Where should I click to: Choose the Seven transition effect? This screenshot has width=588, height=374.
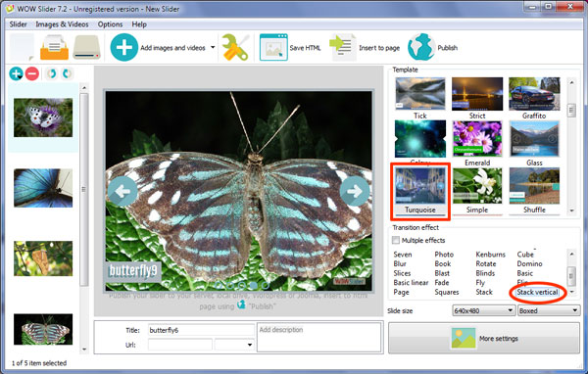[x=403, y=255]
